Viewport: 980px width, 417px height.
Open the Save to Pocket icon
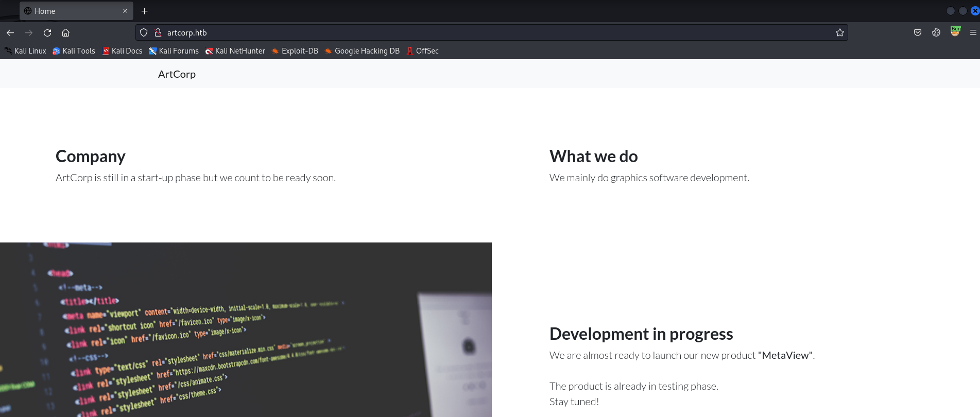click(918, 33)
